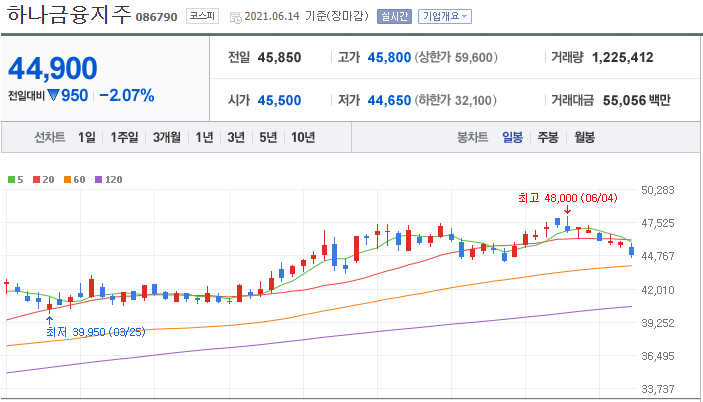Image resolution: width=703 pixels, height=402 pixels.
Task: Click the 고가 value 45,800
Action: coord(389,57)
